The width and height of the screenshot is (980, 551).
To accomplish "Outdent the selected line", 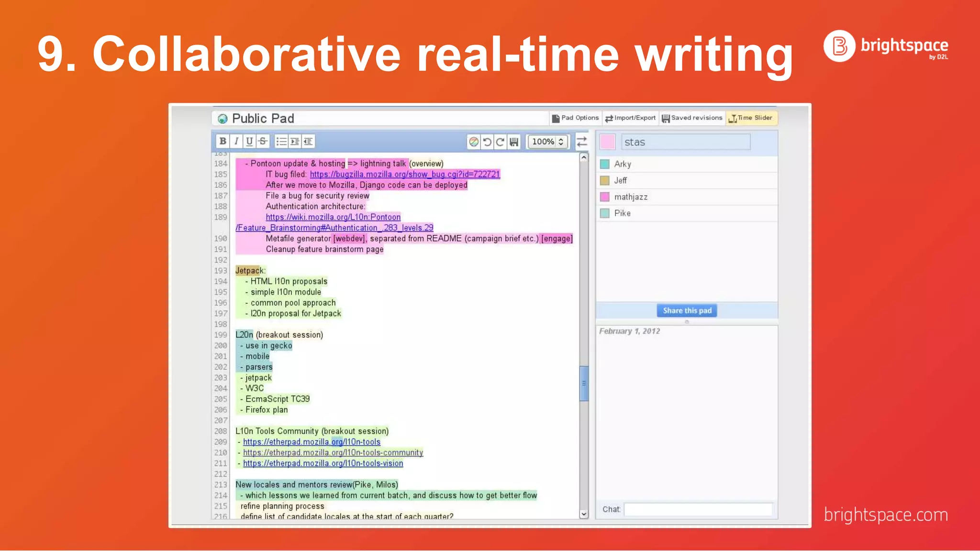I will [308, 142].
